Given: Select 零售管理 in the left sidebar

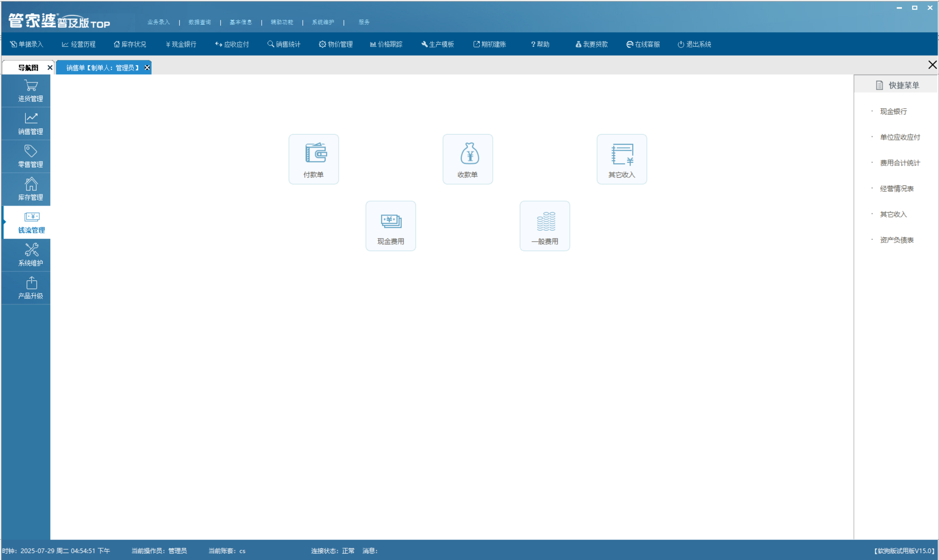Looking at the screenshot, I should click(26, 157).
